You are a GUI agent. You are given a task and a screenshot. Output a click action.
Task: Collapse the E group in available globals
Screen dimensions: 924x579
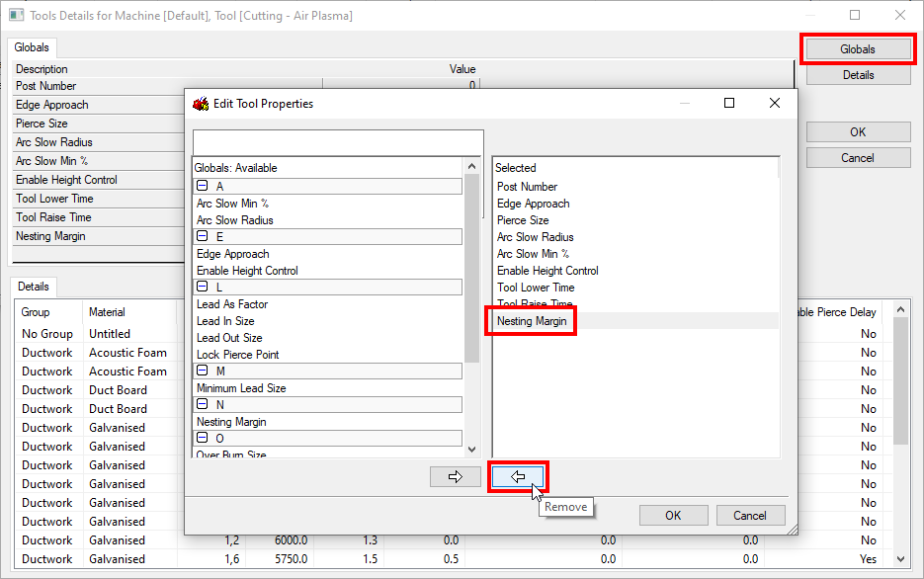(x=204, y=236)
